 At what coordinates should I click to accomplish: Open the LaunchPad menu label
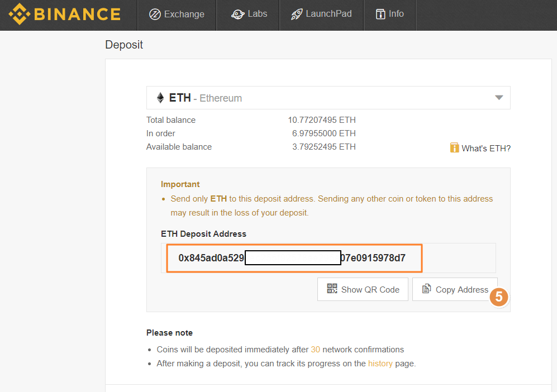[329, 14]
